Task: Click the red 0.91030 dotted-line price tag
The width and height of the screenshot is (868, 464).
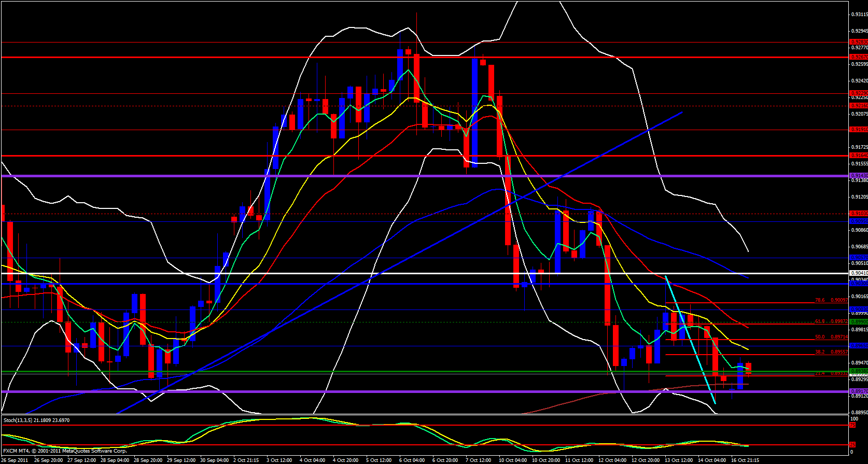Action: 859,214
